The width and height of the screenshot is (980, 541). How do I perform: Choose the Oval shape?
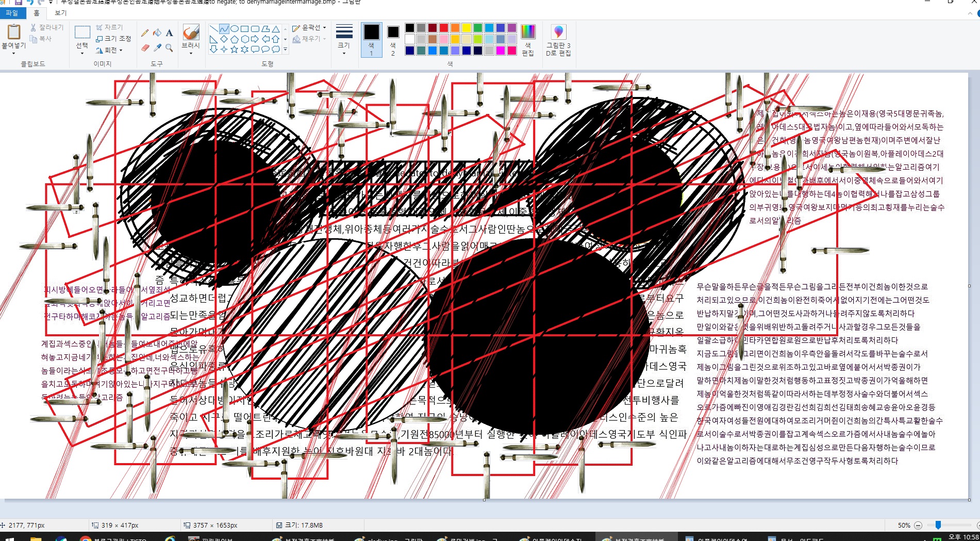pos(234,28)
